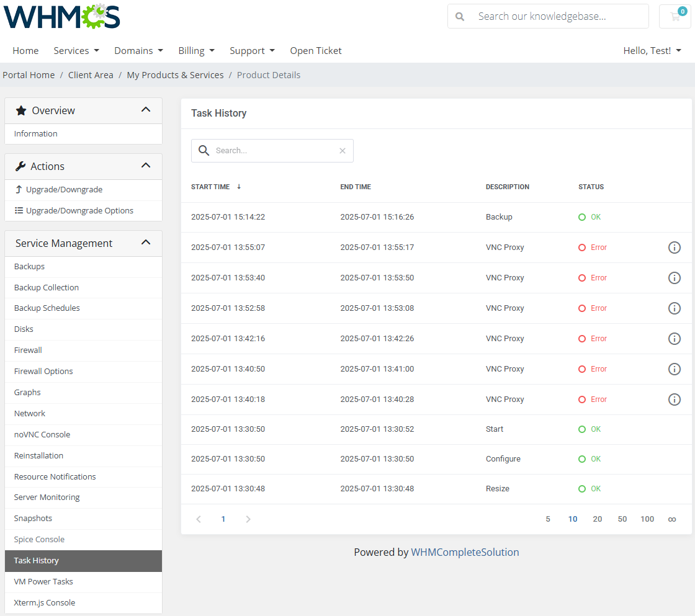Open Snapshots in the sidebar
The width and height of the screenshot is (695, 616).
point(83,519)
